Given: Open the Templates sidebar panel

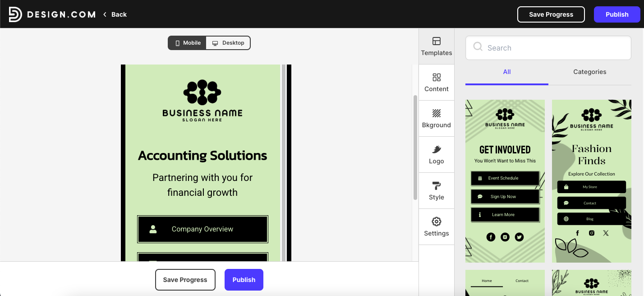Looking at the screenshot, I should point(436,46).
